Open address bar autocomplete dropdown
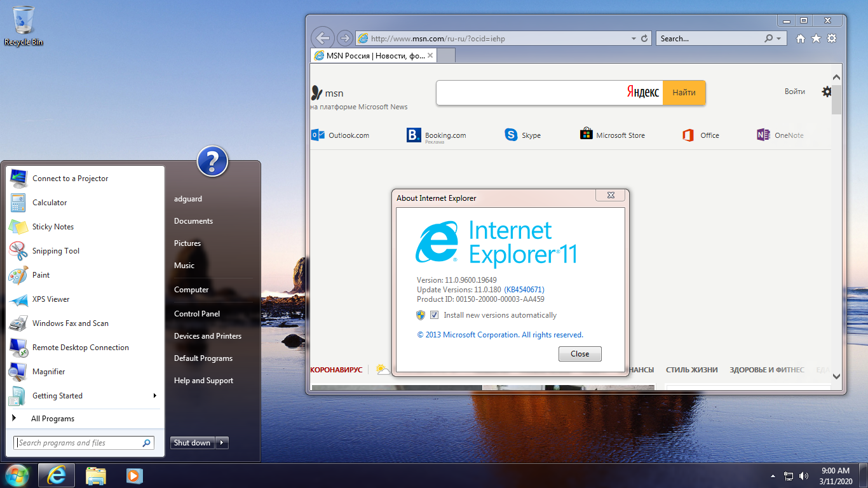Screen dimensions: 868x488 click(x=634, y=39)
